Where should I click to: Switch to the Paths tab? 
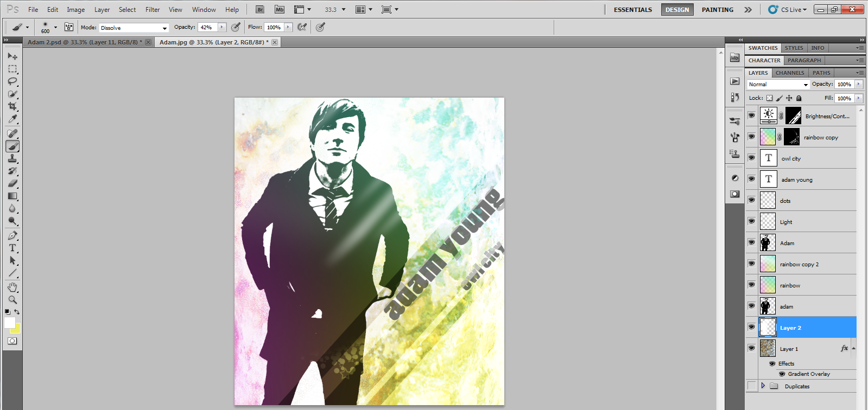click(821, 73)
